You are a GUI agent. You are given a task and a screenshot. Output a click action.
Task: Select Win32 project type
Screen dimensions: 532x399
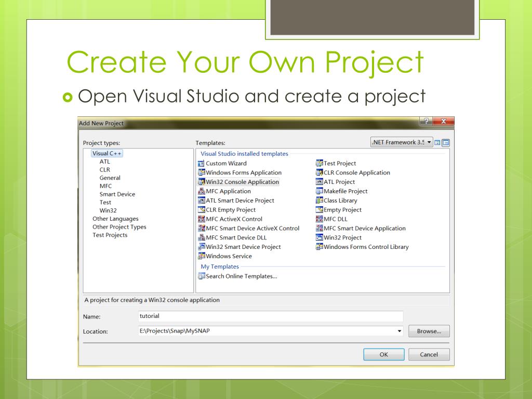(108, 210)
